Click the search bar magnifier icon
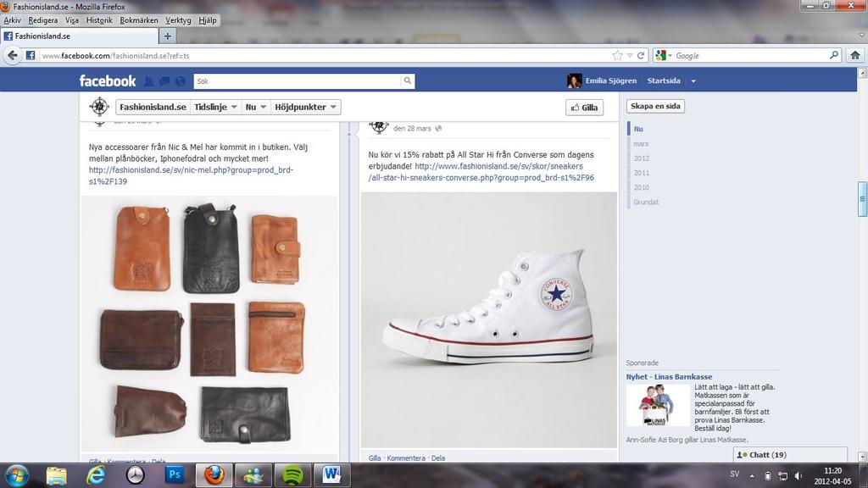This screenshot has height=488, width=868. coord(834,55)
